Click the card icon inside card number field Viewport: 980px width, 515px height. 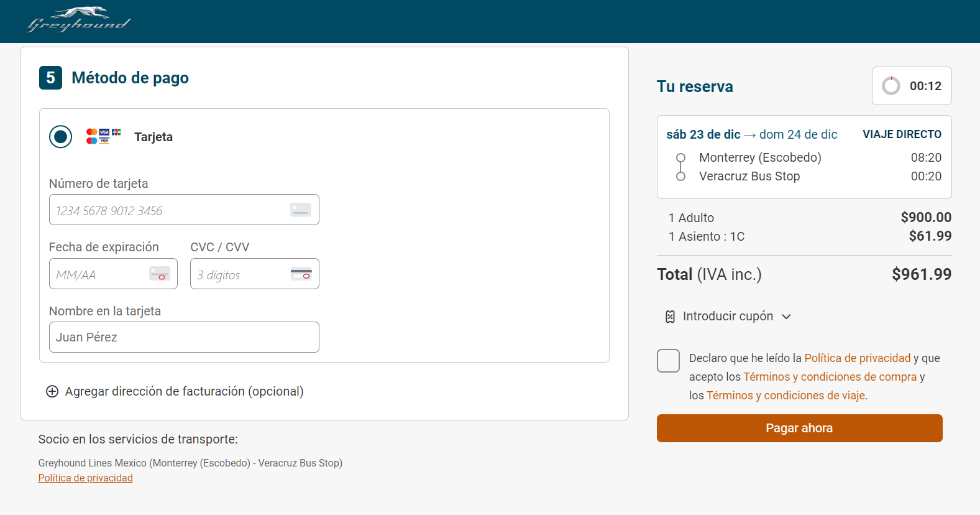pyautogui.click(x=301, y=210)
